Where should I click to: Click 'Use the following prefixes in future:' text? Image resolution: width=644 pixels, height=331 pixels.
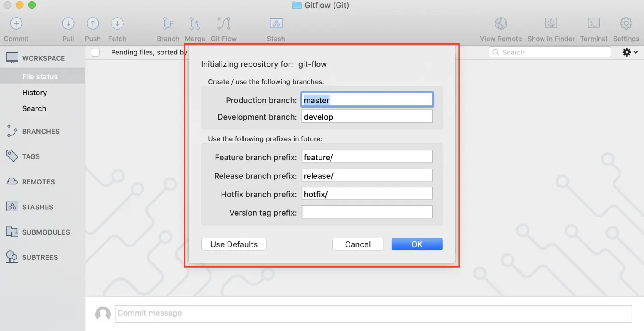click(x=265, y=139)
